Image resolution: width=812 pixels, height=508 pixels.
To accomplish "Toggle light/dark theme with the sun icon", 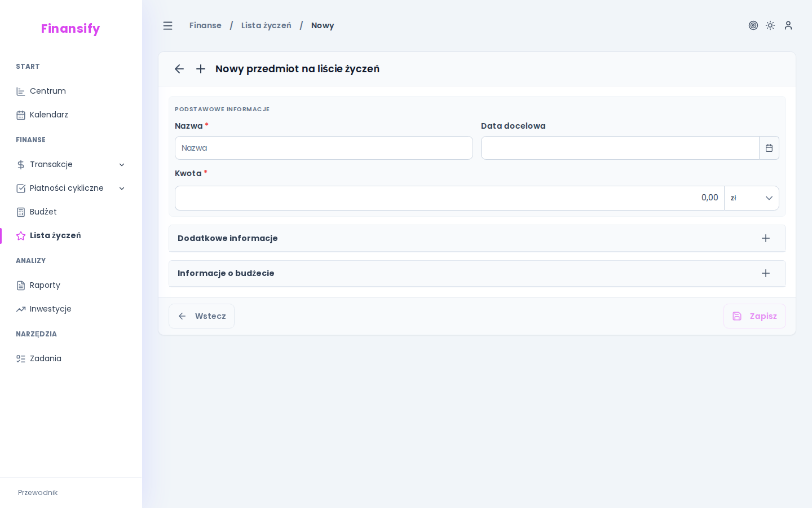I will [770, 25].
